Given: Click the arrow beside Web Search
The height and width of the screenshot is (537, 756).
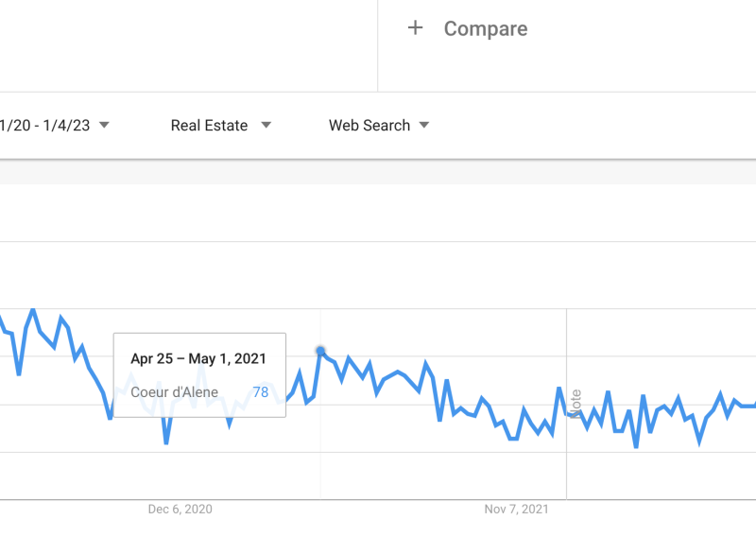Looking at the screenshot, I should [x=424, y=125].
